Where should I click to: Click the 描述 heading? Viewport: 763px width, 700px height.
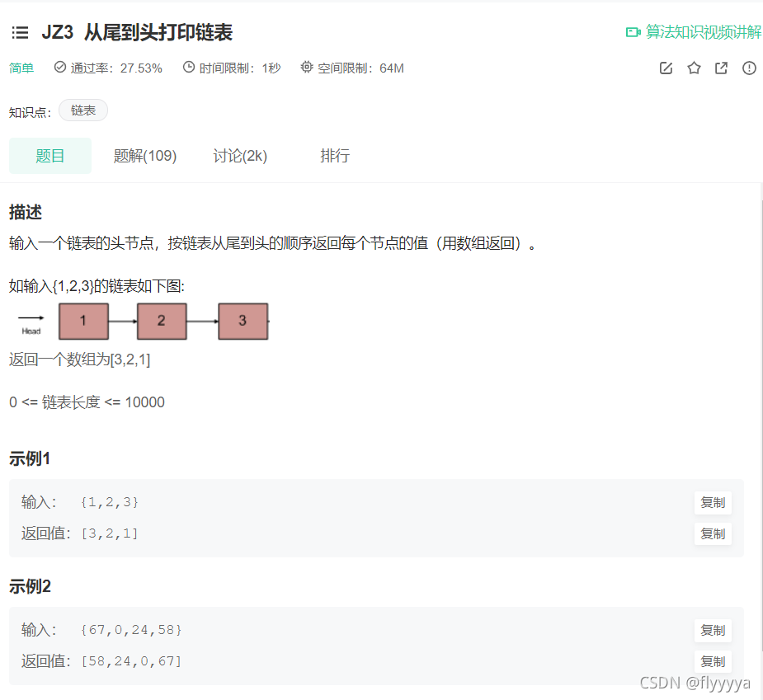click(26, 212)
